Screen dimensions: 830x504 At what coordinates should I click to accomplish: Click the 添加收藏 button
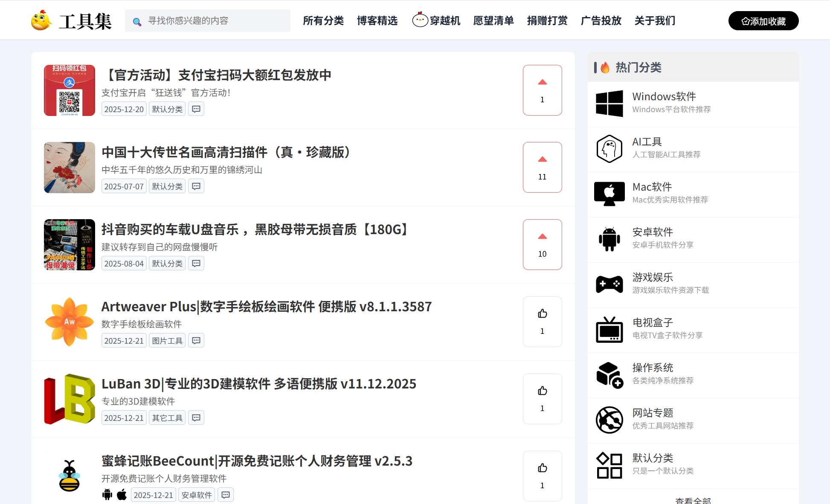pos(763,21)
